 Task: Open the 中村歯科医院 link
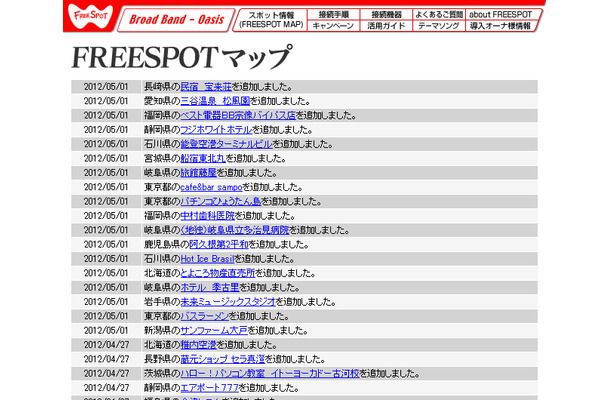click(208, 216)
